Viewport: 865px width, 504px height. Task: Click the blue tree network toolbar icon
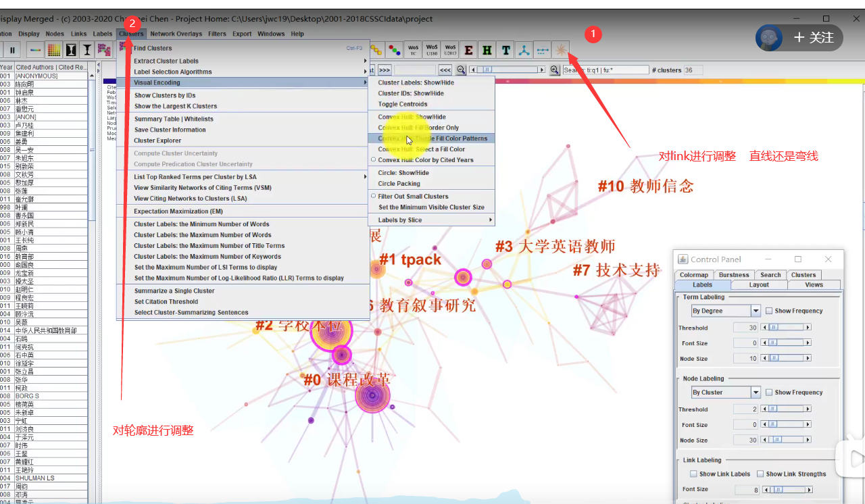click(523, 50)
